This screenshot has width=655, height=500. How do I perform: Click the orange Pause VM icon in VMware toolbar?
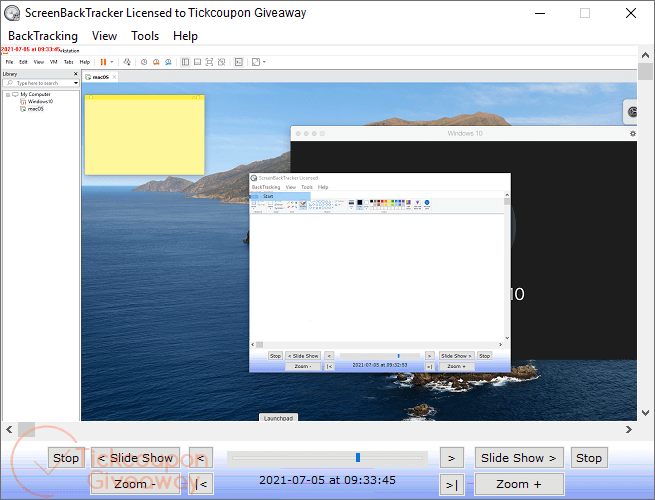pyautogui.click(x=103, y=62)
